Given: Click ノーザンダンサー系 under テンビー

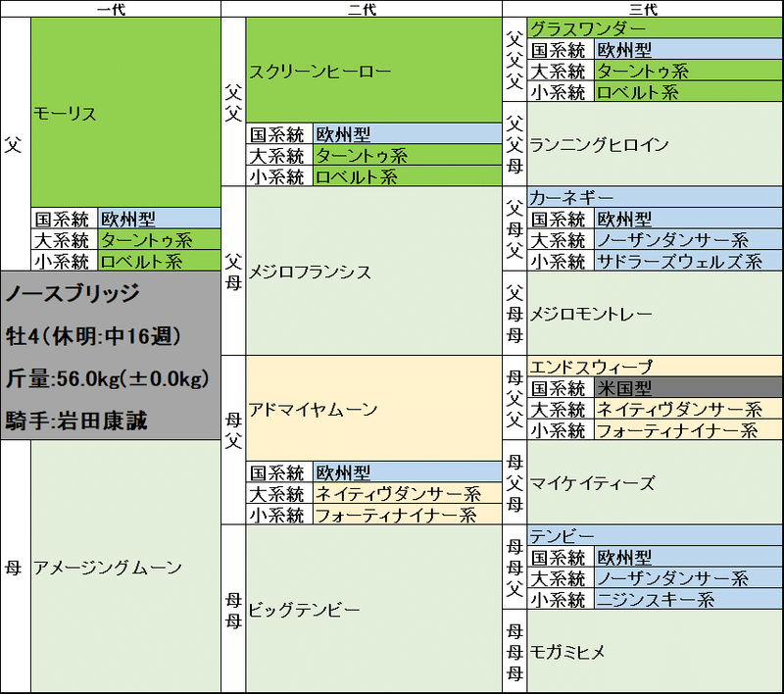Looking at the screenshot, I should click(689, 578).
